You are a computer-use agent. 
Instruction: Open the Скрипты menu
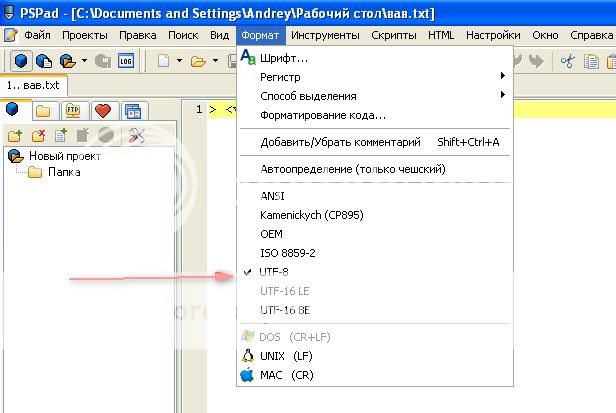(394, 35)
